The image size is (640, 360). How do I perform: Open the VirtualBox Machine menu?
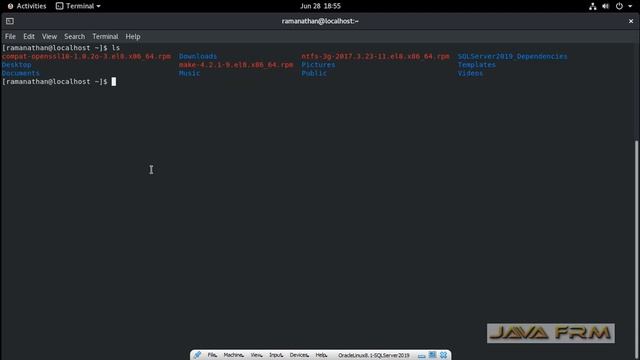[x=233, y=355]
